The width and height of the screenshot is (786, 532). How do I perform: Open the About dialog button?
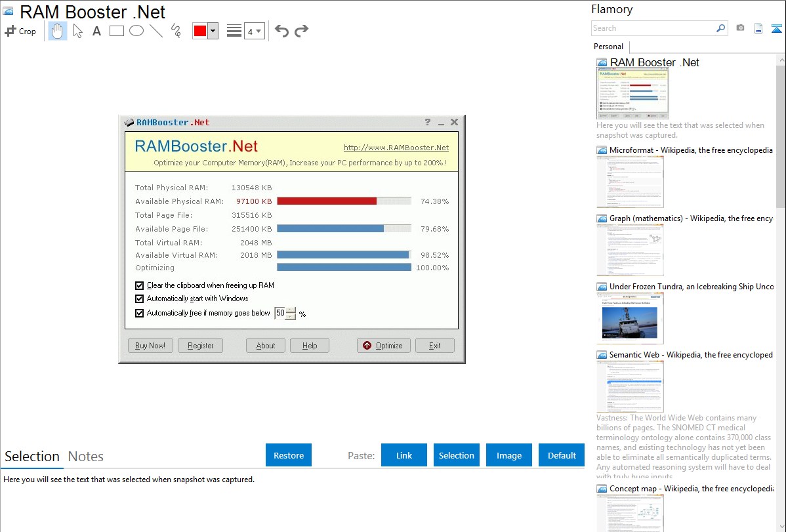[x=266, y=346]
